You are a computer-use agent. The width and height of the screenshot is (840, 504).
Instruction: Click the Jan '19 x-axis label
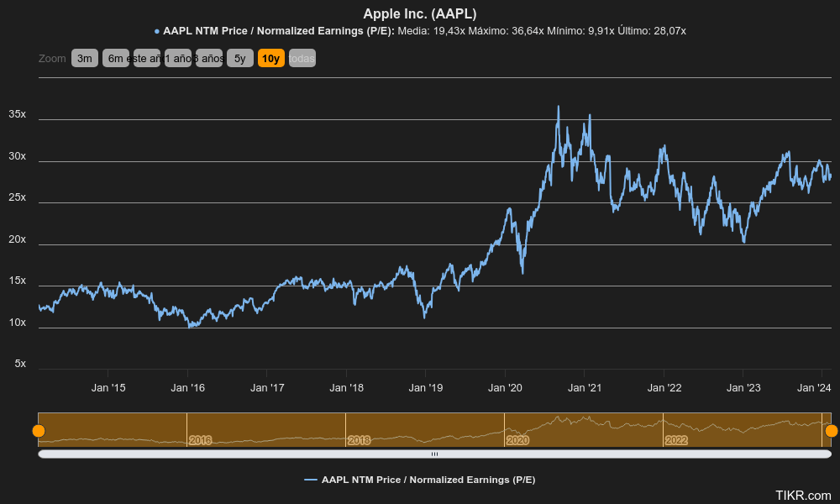pos(425,388)
